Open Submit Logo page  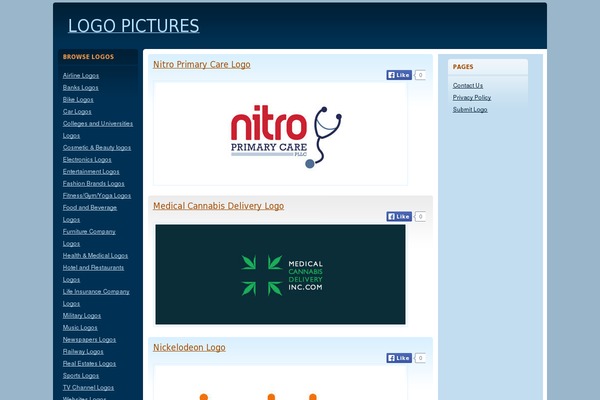[470, 109]
